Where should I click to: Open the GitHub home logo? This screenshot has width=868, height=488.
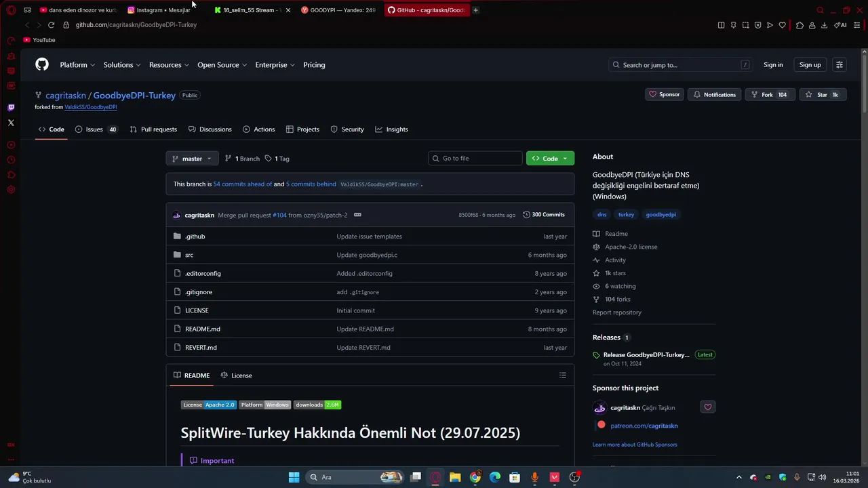point(42,64)
